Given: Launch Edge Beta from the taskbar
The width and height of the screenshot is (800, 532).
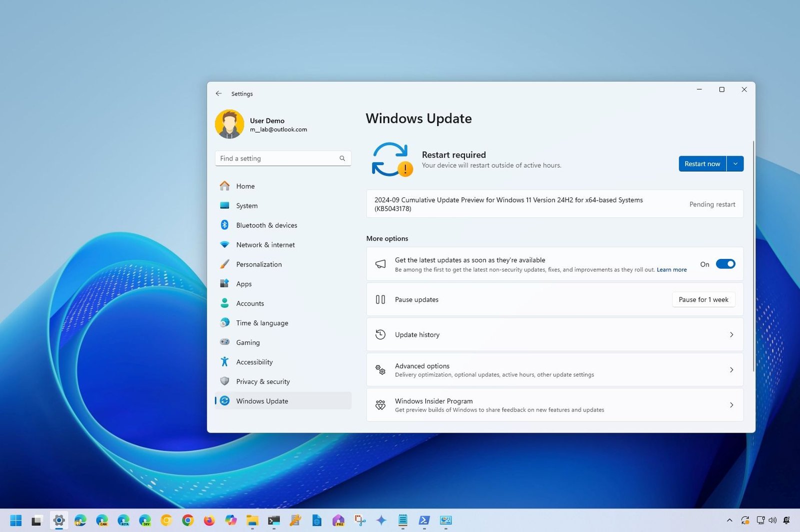Looking at the screenshot, I should tap(123, 520).
